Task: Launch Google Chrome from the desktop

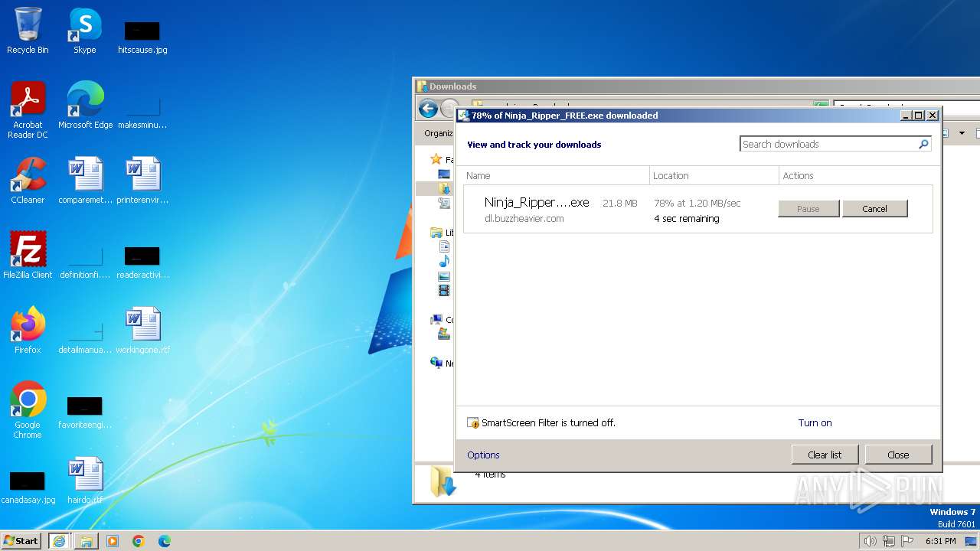Action: 28,409
